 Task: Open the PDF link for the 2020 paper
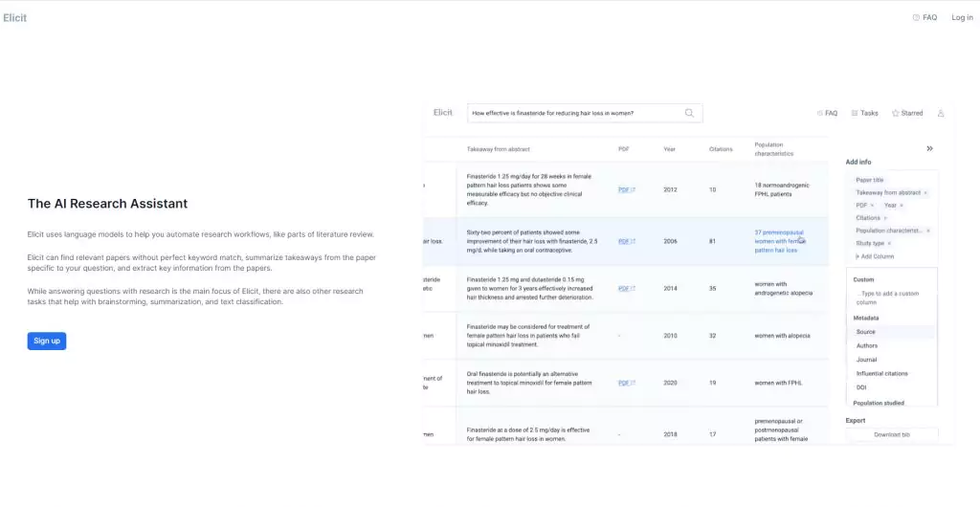626,383
